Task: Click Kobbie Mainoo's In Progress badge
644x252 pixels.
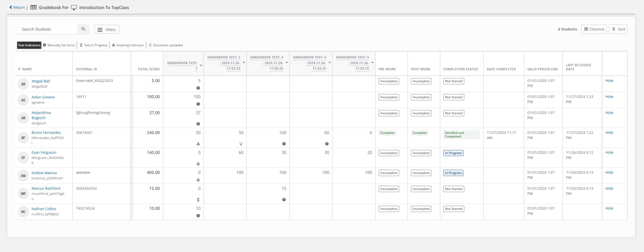Action: tap(453, 173)
